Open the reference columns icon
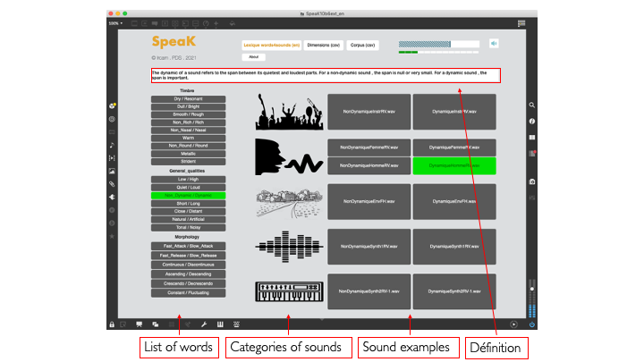Image resolution: width=644 pixels, height=362 pixels. [x=532, y=138]
